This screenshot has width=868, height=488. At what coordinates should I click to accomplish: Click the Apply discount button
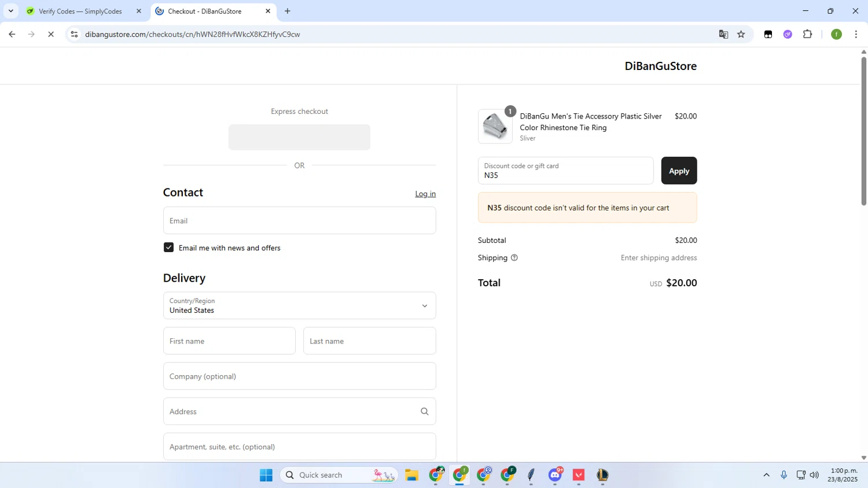click(679, 171)
